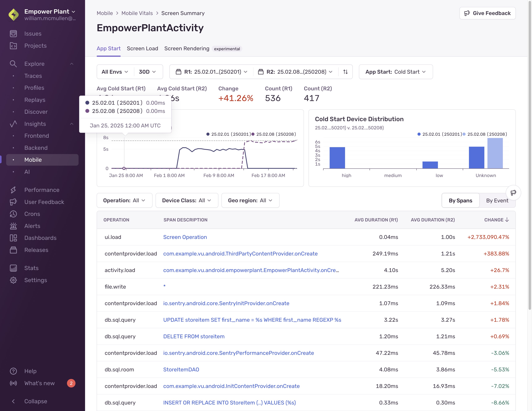Click the Unknown device light blue R2 bar
This screenshot has height=411, width=532.
495,153
